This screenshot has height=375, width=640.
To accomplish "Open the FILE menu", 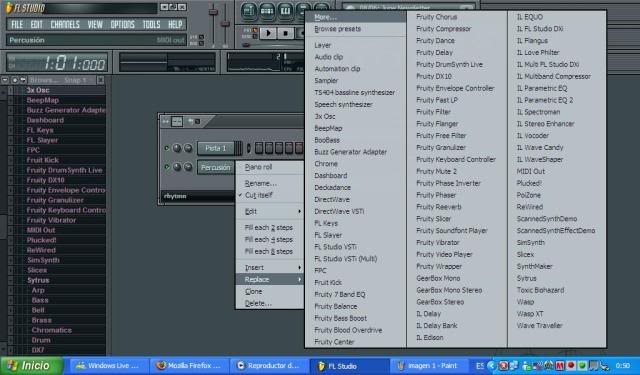I will coord(17,24).
